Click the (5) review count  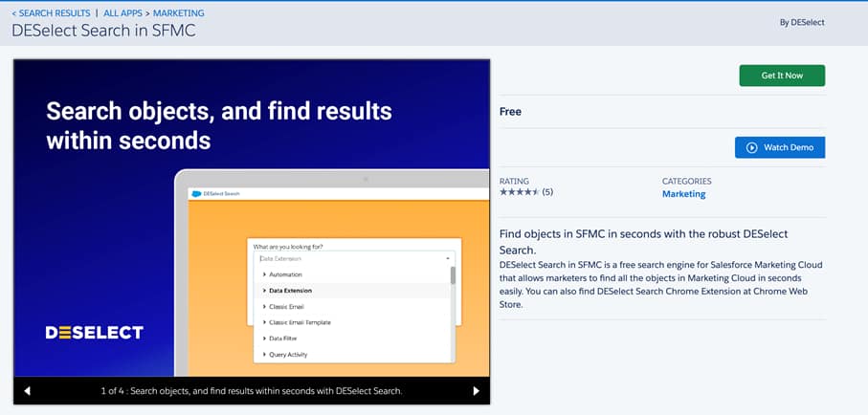pyautogui.click(x=547, y=192)
